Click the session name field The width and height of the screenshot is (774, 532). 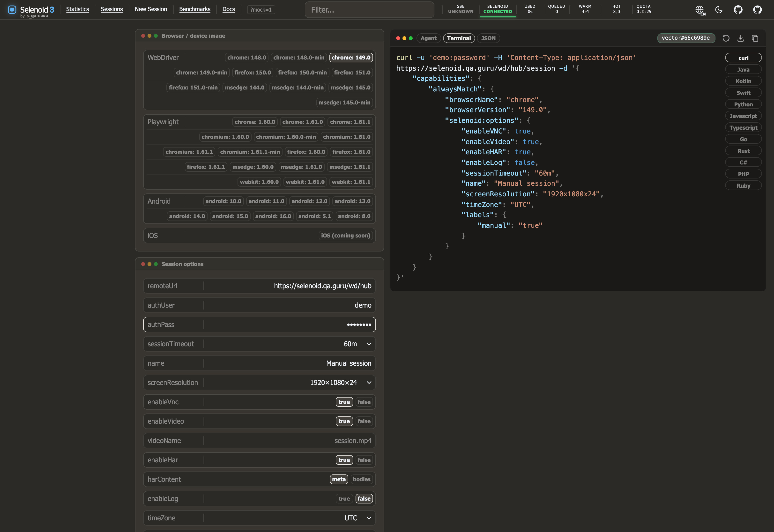[259, 363]
